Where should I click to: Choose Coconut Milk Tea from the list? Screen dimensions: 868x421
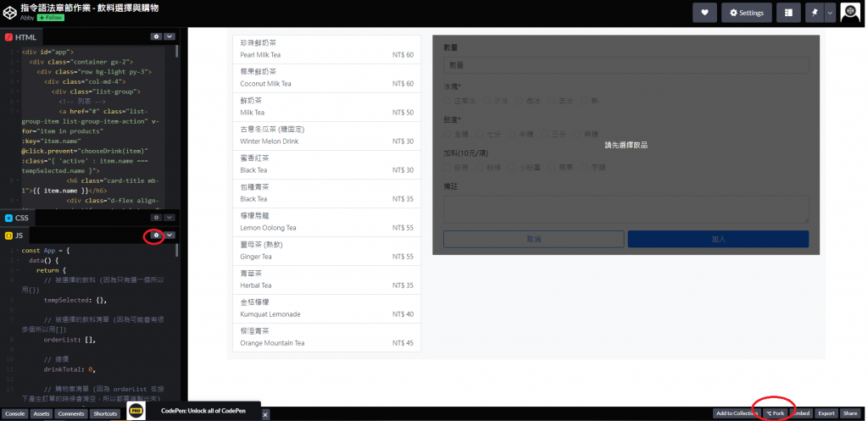[x=326, y=78]
